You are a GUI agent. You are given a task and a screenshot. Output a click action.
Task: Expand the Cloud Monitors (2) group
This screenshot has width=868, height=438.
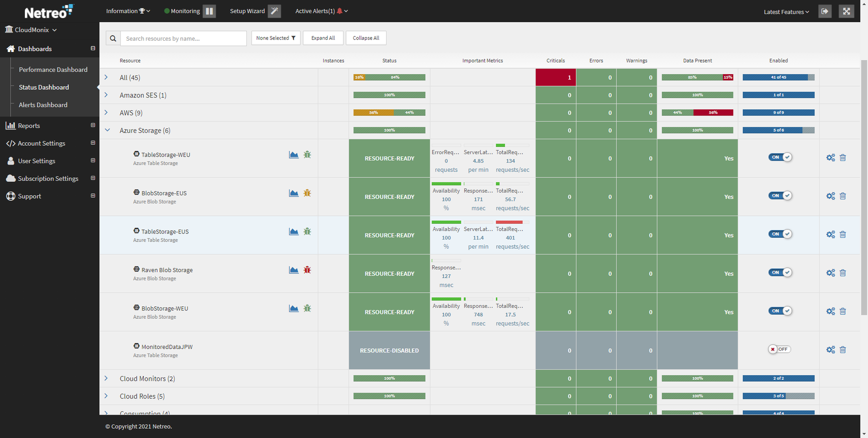pos(106,378)
